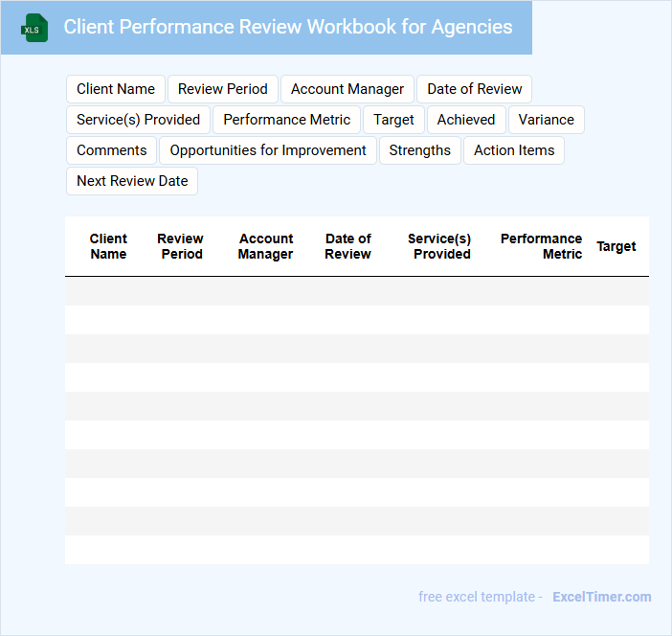Click the Client Performance Review Workbook title
The image size is (672, 636).
click(287, 27)
